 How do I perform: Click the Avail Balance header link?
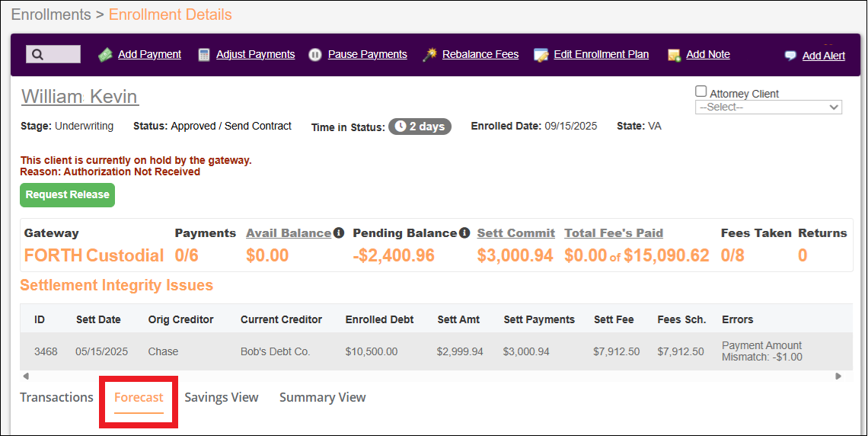click(x=289, y=233)
